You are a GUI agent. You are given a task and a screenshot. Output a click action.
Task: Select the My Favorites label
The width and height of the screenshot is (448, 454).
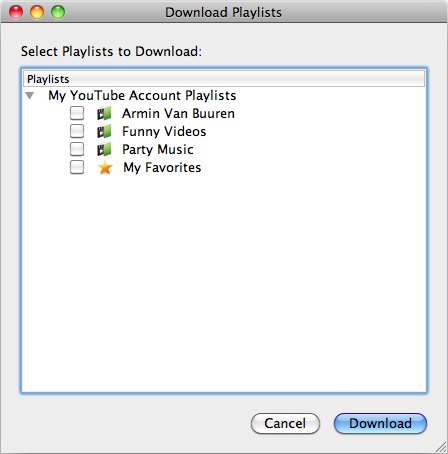162,168
